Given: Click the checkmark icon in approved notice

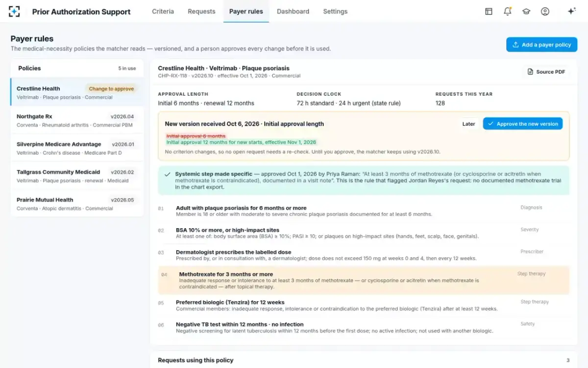Looking at the screenshot, I should click(167, 174).
